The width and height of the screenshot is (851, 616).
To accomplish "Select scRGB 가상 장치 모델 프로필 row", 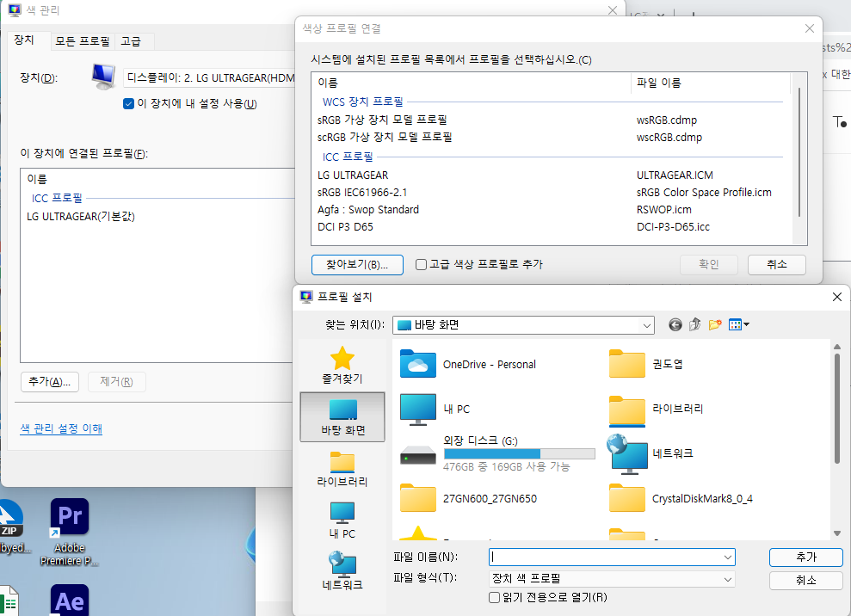I will click(x=551, y=138).
